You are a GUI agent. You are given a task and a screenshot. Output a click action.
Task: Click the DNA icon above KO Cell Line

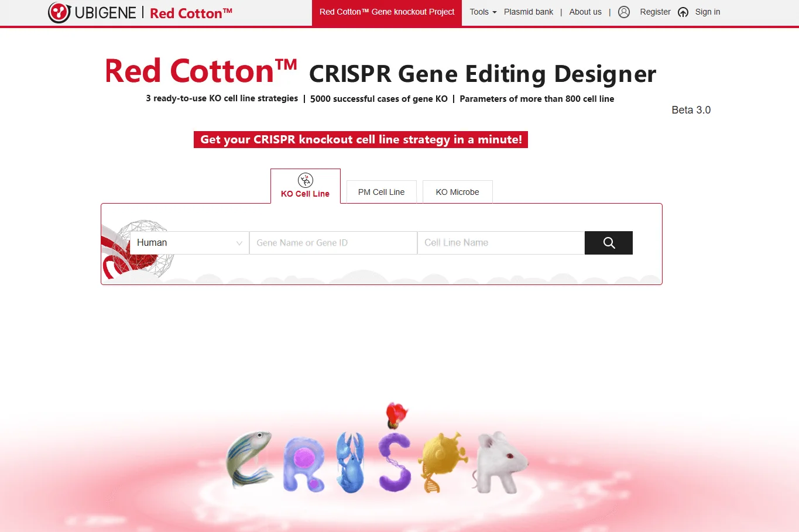[x=306, y=180]
